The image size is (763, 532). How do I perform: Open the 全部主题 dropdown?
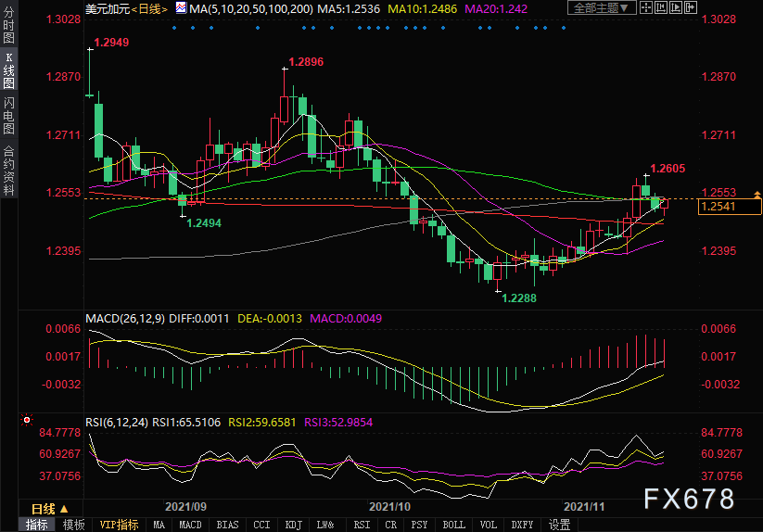pyautogui.click(x=603, y=8)
